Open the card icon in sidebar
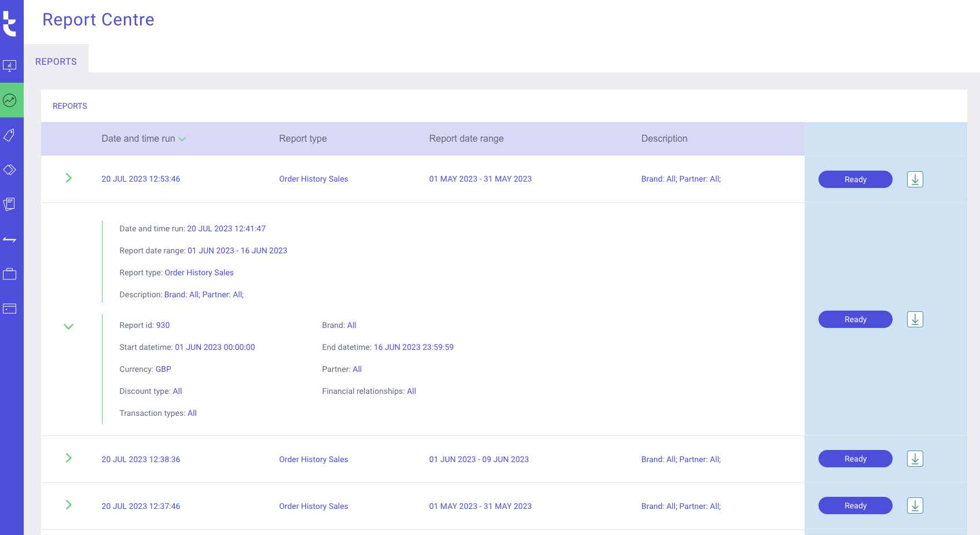 coord(10,308)
